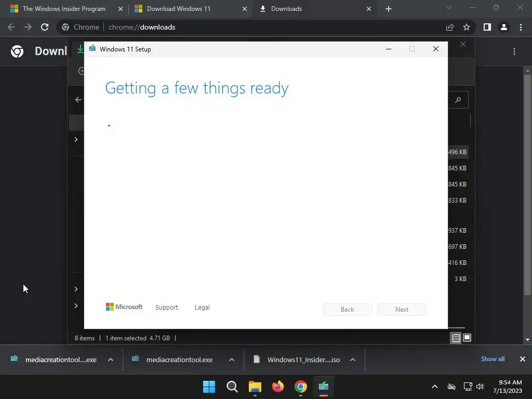This screenshot has width=532, height=399.
Task: Open Chrome from the taskbar
Action: [301, 387]
